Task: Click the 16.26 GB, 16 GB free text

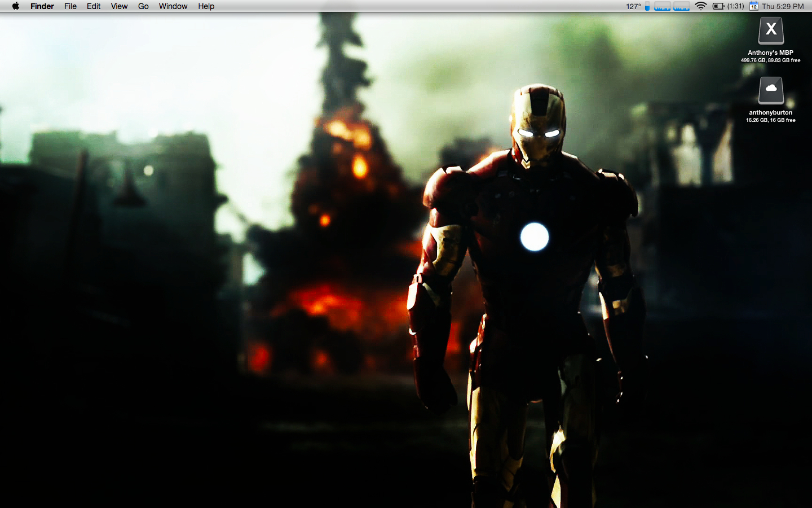Action: [770, 120]
